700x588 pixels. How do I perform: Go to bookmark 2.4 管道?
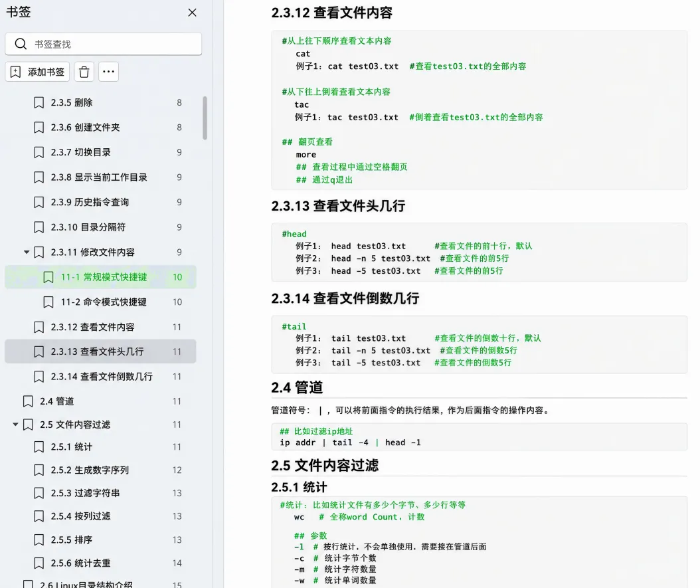[x=101, y=401]
